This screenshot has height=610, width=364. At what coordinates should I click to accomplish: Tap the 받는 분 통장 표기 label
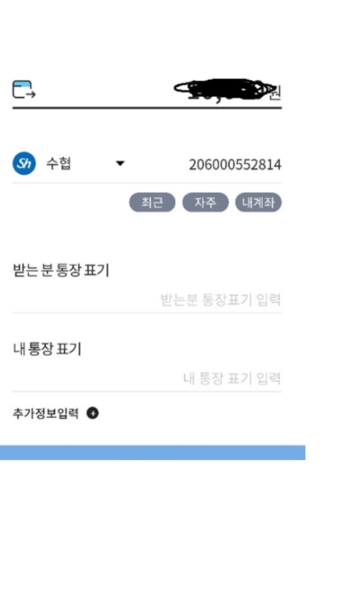click(61, 270)
